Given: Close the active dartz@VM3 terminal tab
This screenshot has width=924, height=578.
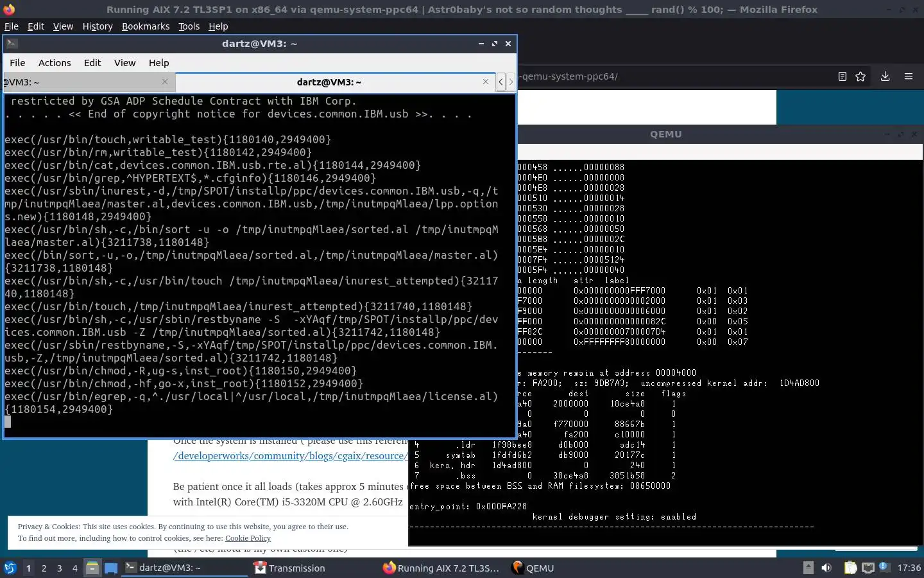Looking at the screenshot, I should pyautogui.click(x=486, y=82).
